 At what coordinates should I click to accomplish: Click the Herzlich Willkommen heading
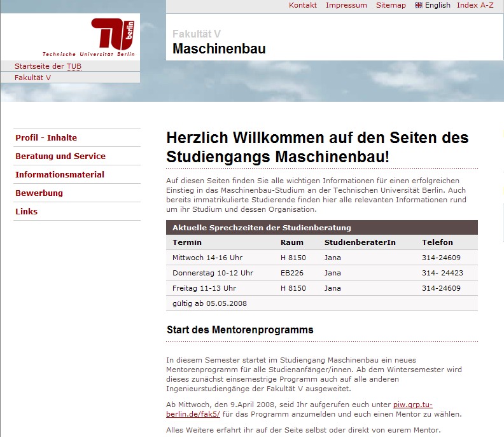318,147
